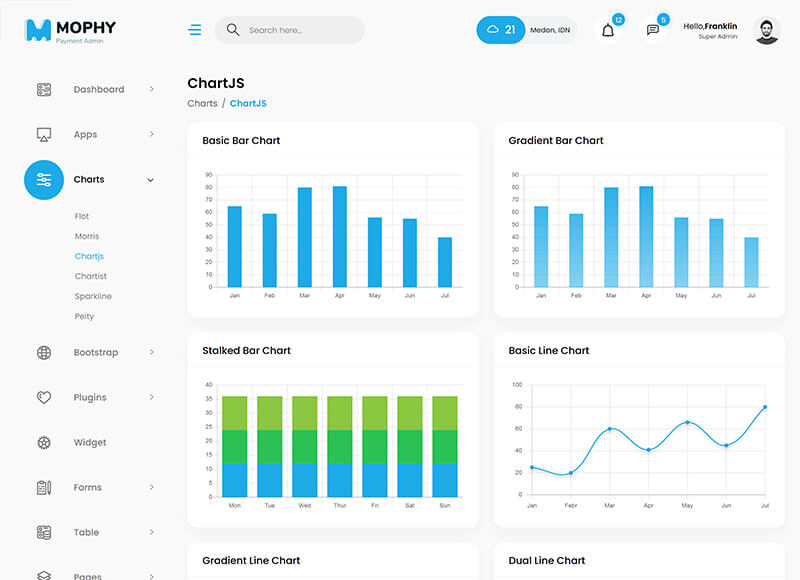Click the Mophy logo link
800x580 pixels.
(70, 30)
